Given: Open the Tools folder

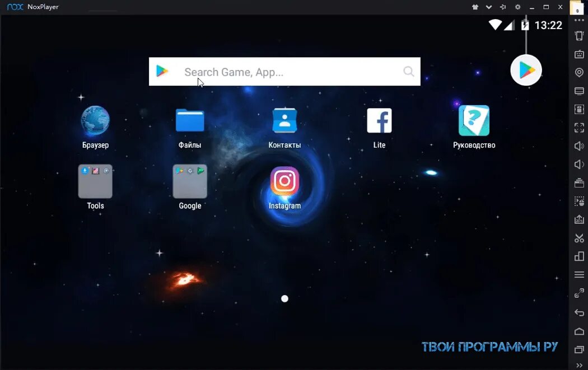Looking at the screenshot, I should [95, 181].
